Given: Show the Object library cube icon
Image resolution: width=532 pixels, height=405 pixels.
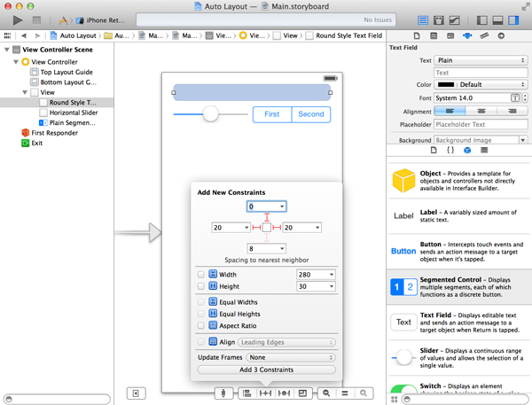Looking at the screenshot, I should (x=467, y=150).
